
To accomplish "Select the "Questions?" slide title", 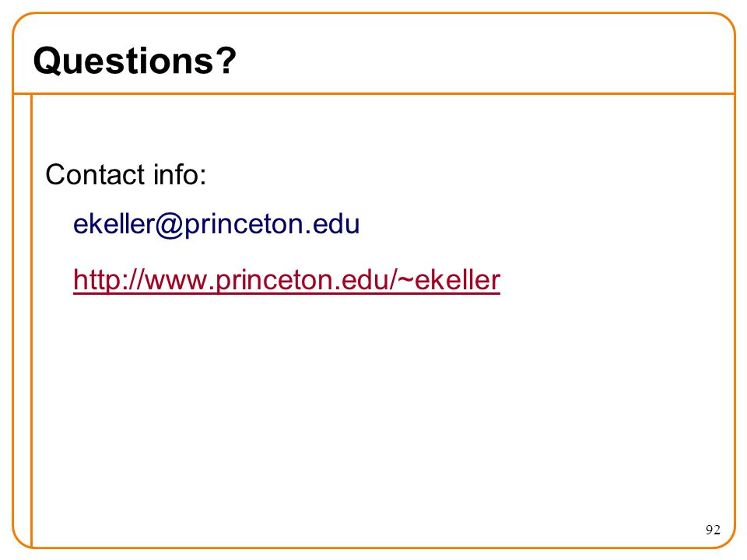I will pos(135,61).
